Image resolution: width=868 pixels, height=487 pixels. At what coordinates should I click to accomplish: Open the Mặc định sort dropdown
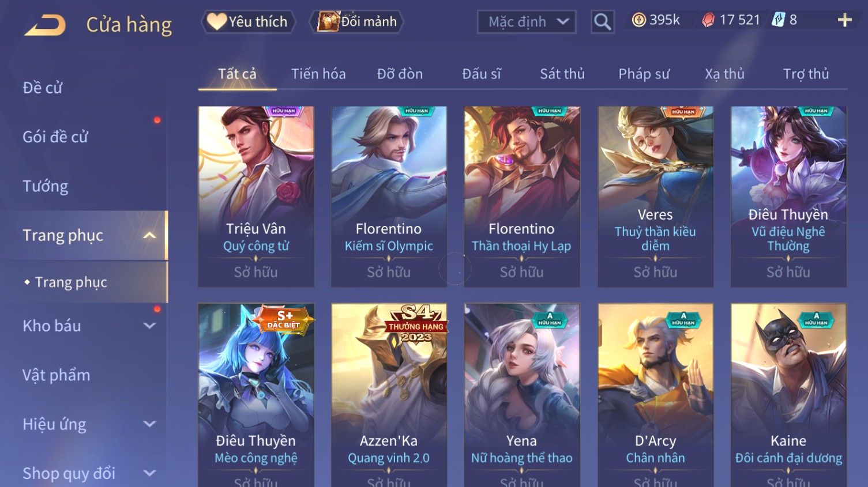pos(527,22)
